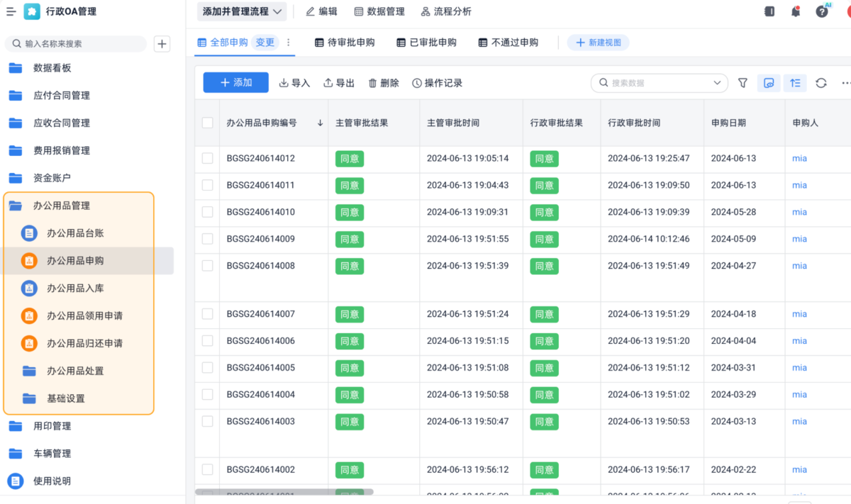Select checkbox for row BGSG240614007
Screen dimensions: 851x504
(208, 314)
